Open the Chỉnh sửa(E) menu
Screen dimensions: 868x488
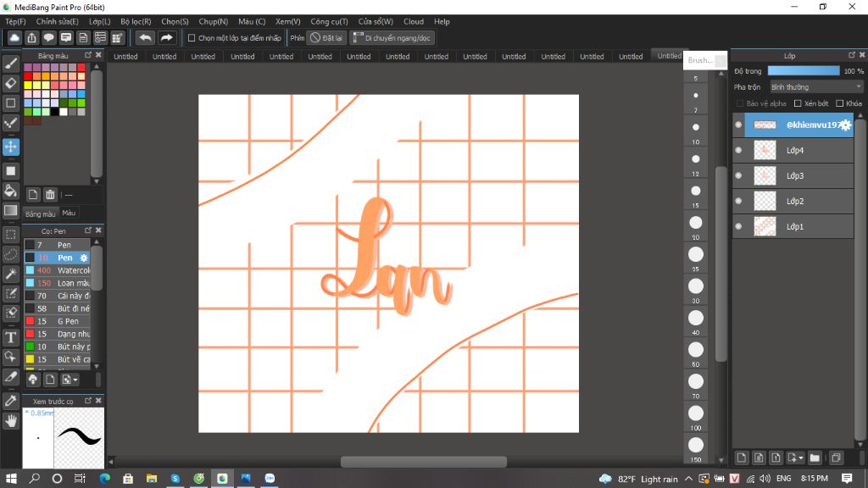58,21
